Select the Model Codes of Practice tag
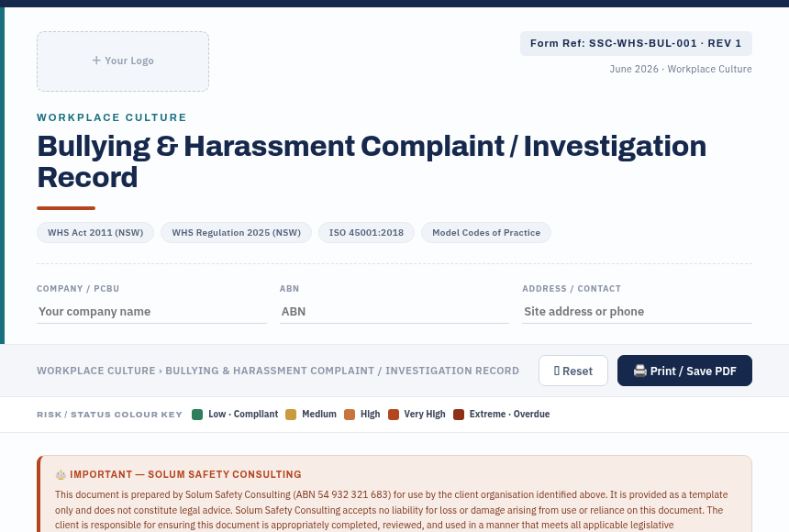Screen dimensions: 789x532 [x=486, y=233]
